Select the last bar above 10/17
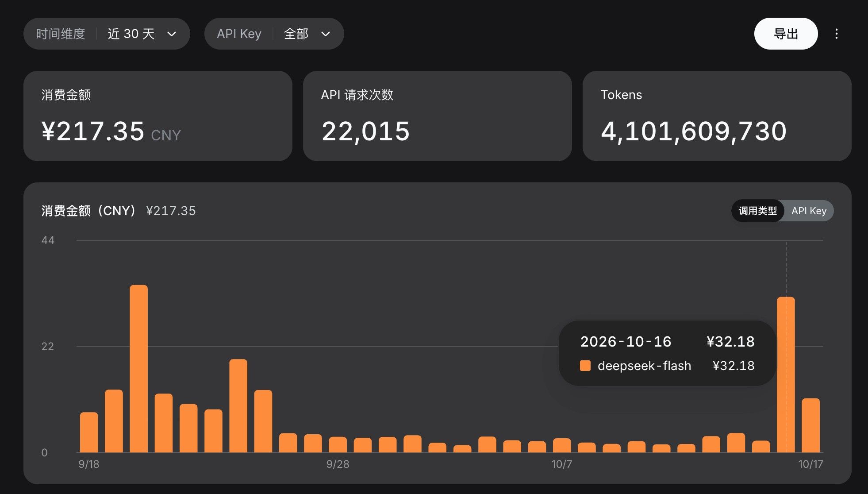Image resolution: width=868 pixels, height=494 pixels. (810, 425)
